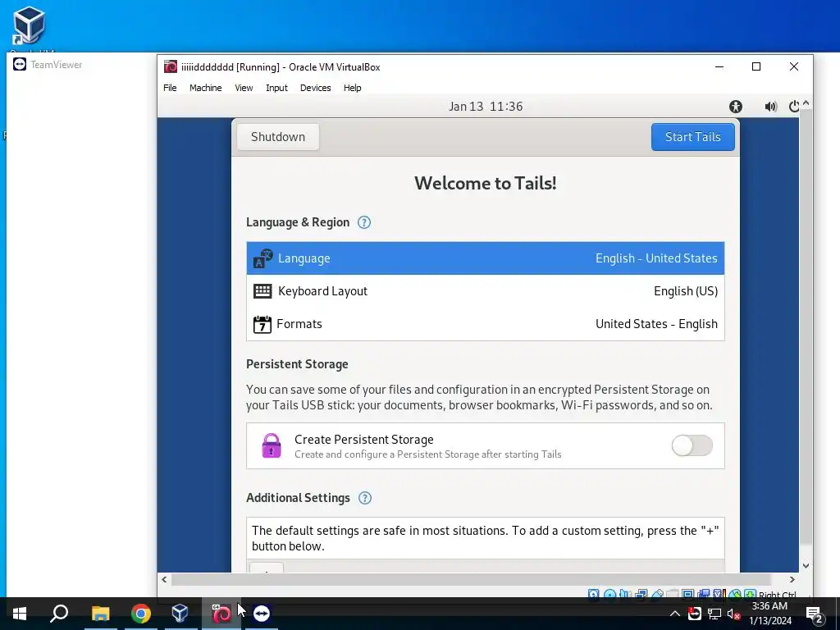840x630 pixels.
Task: Open the Oracle VM VirtualBox desktop shortcut
Action: point(29,27)
